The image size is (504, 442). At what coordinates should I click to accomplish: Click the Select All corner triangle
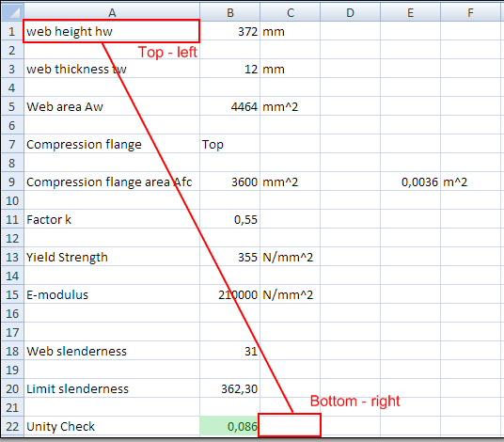pos(12,12)
